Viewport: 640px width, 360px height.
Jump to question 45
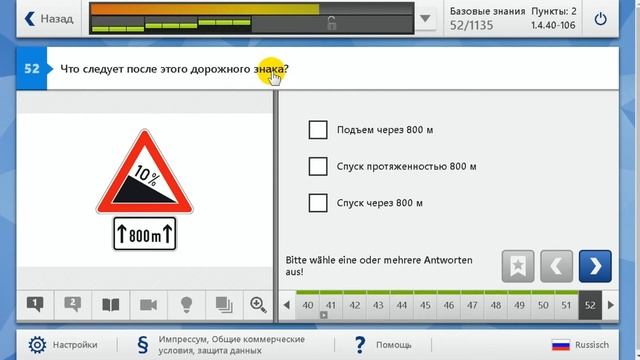tap(425, 305)
